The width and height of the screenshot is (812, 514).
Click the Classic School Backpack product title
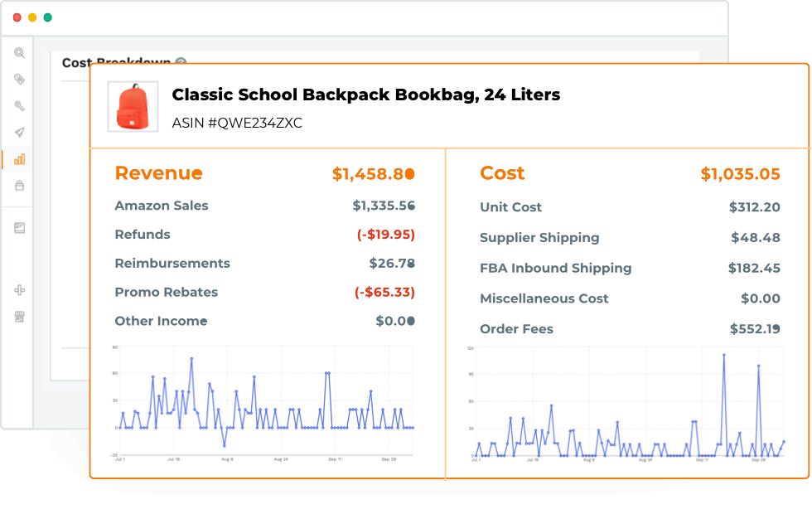[365, 95]
